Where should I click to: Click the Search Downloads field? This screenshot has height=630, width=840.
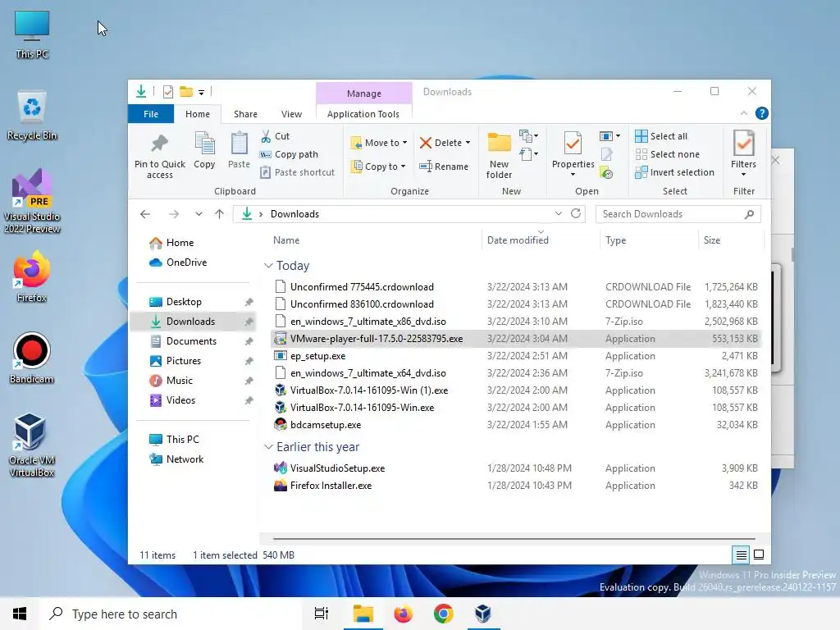(x=678, y=214)
